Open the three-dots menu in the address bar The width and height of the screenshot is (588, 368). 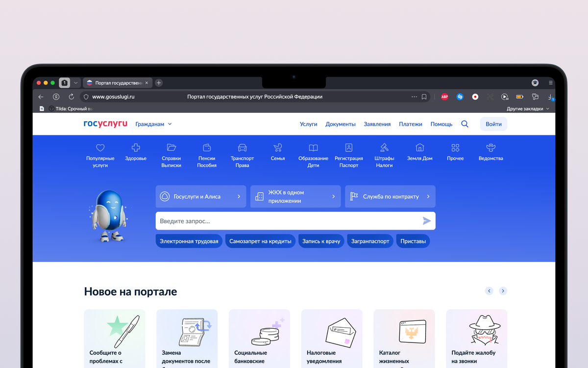pyautogui.click(x=414, y=97)
